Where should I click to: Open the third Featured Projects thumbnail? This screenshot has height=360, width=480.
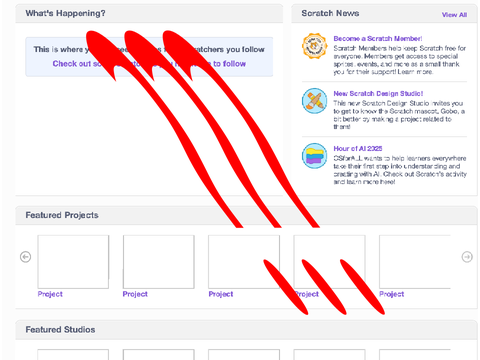(x=244, y=262)
